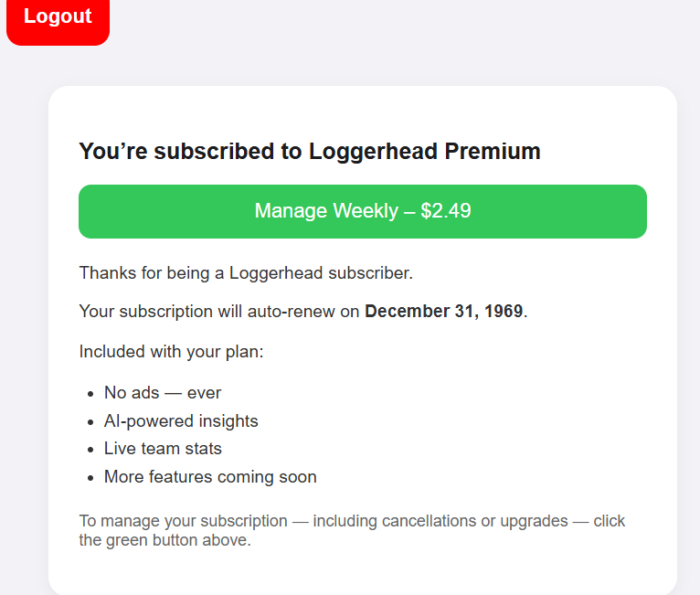Click bullet dot beside "Live team stats"

[90, 450]
